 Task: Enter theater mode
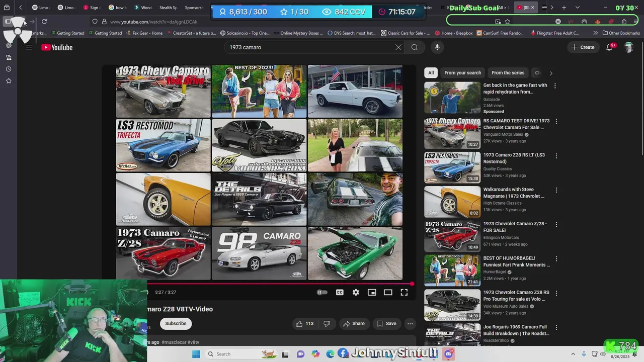(x=388, y=292)
